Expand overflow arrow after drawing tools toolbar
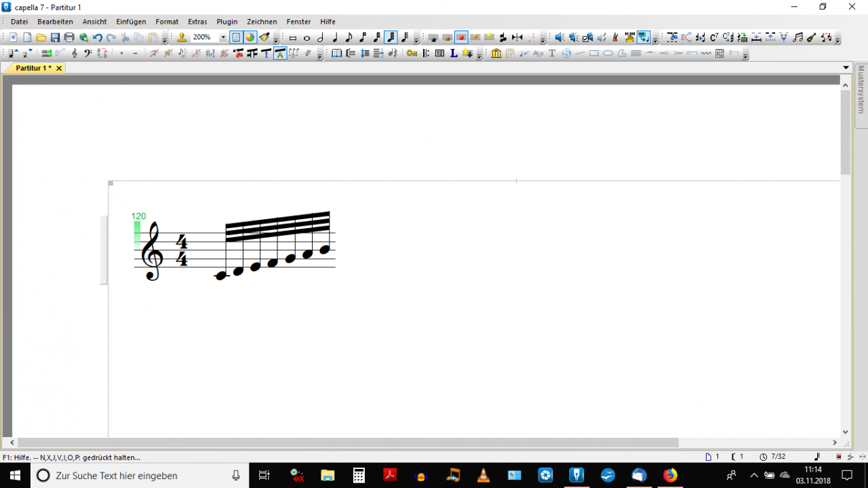The image size is (868, 488). [745, 55]
